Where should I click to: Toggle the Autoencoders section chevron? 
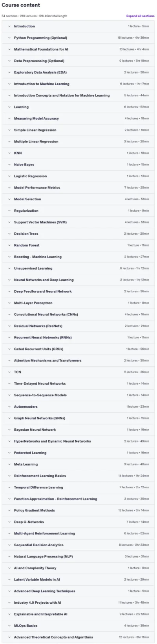coord(9,407)
